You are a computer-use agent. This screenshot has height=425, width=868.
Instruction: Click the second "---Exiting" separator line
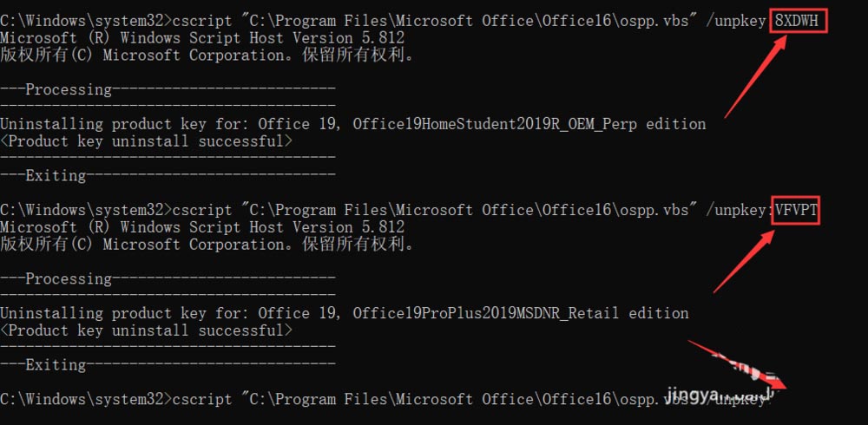[x=168, y=365]
